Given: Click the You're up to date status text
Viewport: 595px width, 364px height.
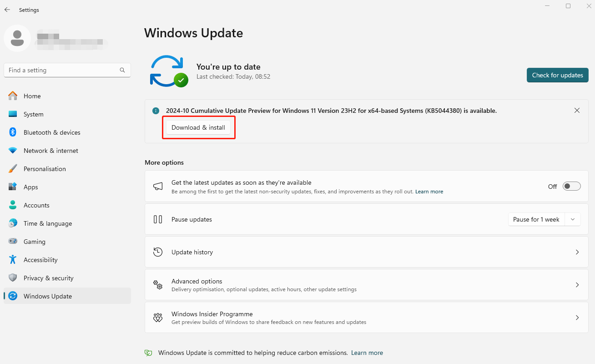Looking at the screenshot, I should tap(228, 67).
